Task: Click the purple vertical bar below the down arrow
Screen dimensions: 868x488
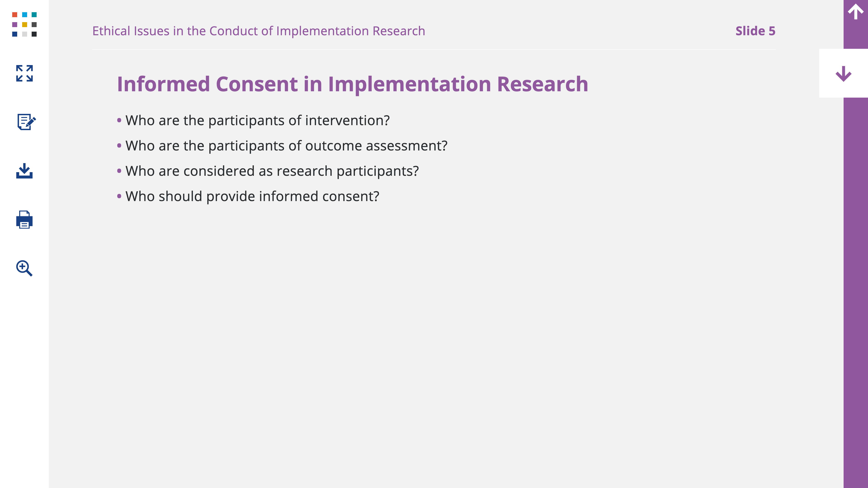Action: tap(856, 292)
